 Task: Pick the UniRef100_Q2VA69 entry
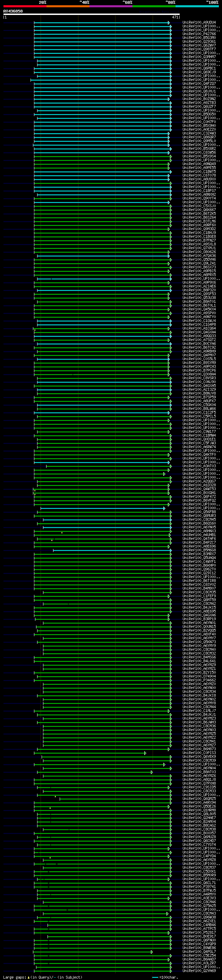pyautogui.click(x=199, y=971)
